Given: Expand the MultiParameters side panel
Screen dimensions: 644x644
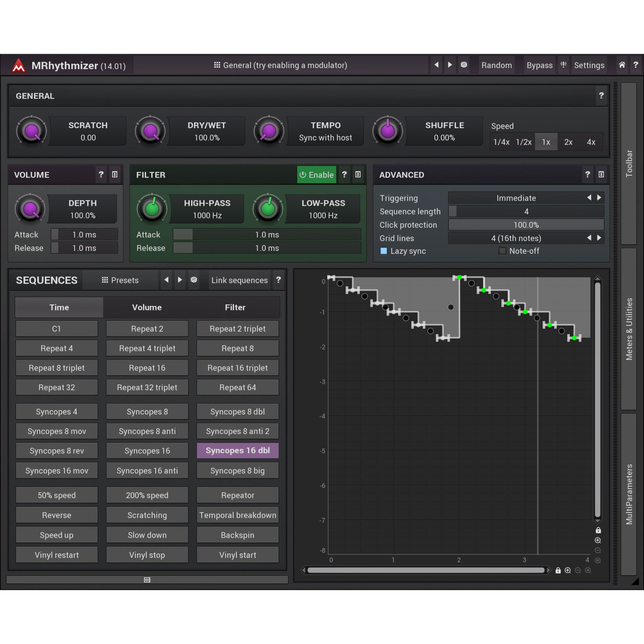Looking at the screenshot, I should [629, 494].
